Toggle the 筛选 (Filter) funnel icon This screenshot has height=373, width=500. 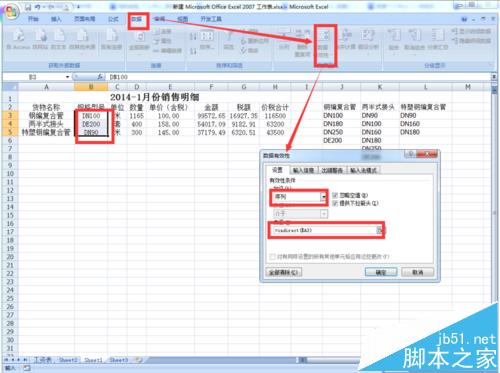(x=229, y=40)
